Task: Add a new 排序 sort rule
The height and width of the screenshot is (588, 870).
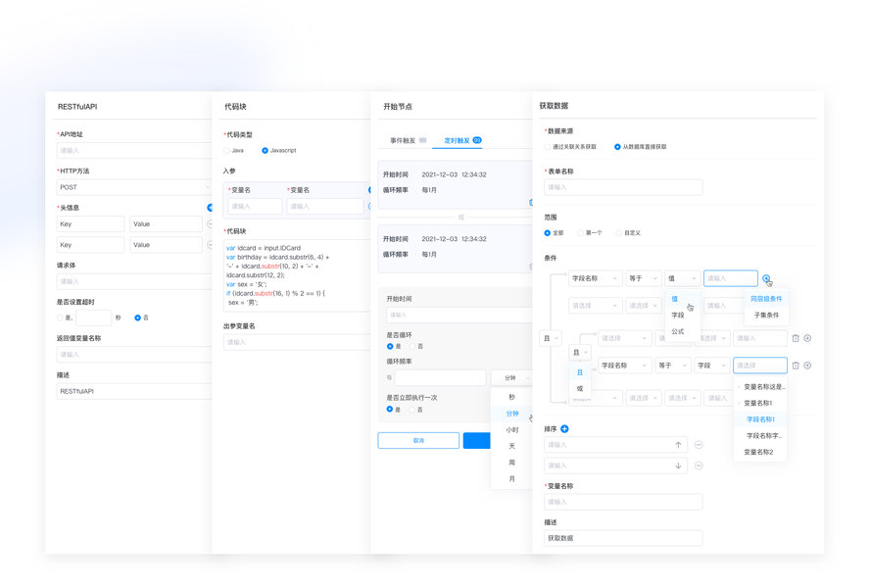Action: (x=564, y=428)
